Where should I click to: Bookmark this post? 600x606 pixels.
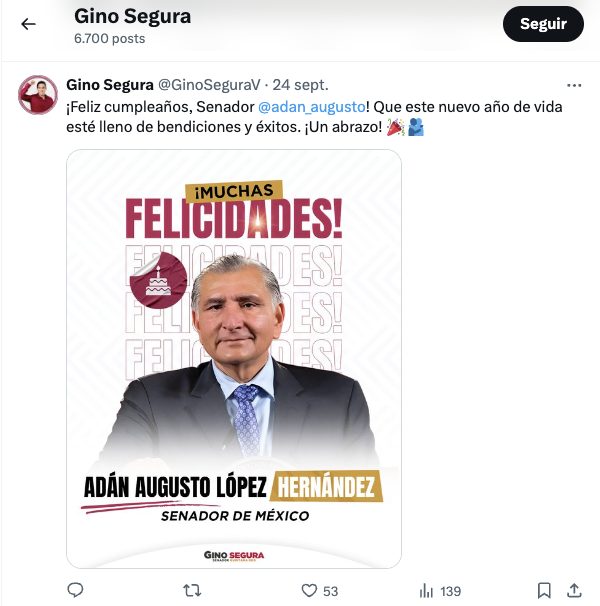543,590
